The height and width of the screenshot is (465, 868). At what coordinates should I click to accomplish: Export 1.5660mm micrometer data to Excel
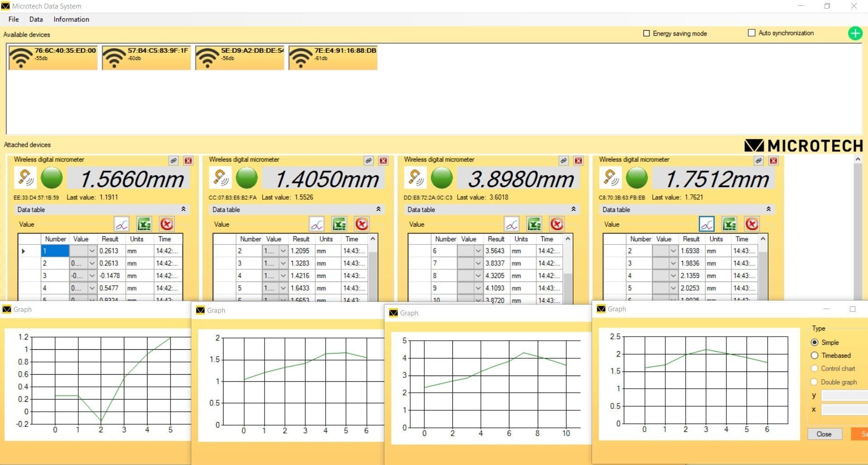coord(144,224)
